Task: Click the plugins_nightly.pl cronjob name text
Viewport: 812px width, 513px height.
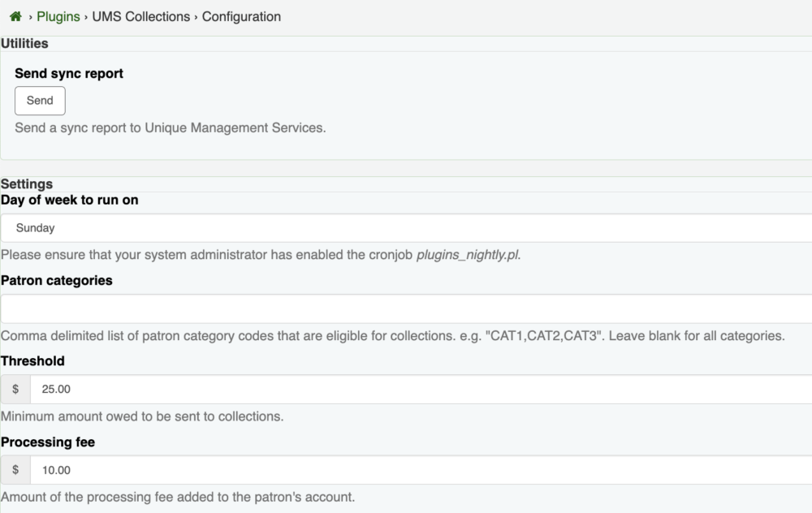Action: (x=469, y=254)
